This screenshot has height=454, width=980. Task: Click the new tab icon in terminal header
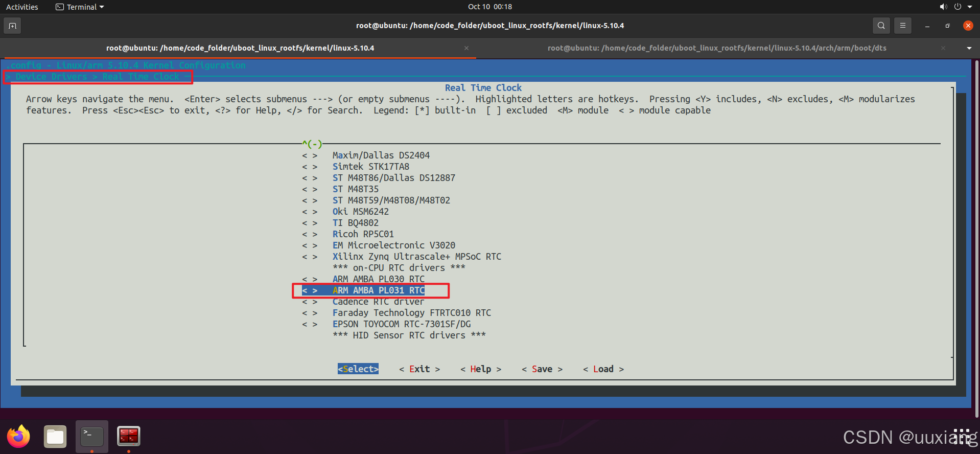tap(12, 26)
